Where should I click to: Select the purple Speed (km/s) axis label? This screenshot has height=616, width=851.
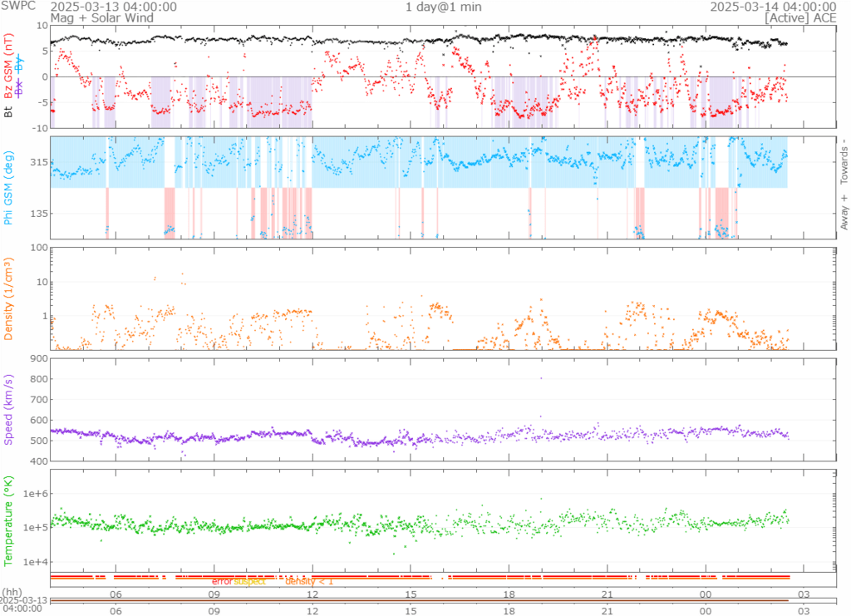click(8, 410)
